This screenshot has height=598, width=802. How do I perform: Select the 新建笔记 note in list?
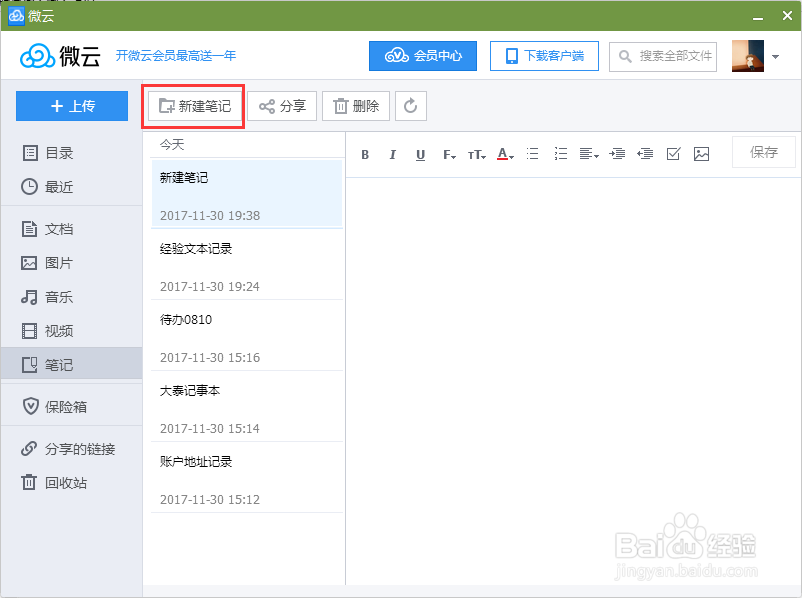click(x=247, y=193)
